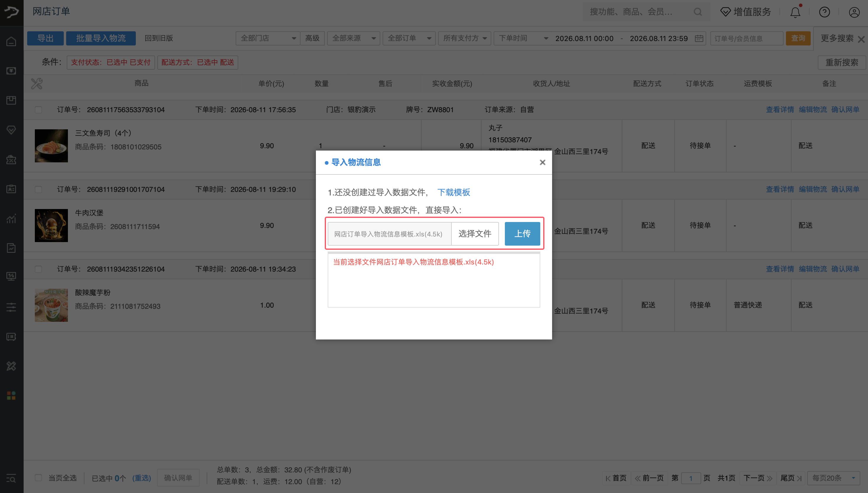Click 回到旧版 link

(x=159, y=38)
